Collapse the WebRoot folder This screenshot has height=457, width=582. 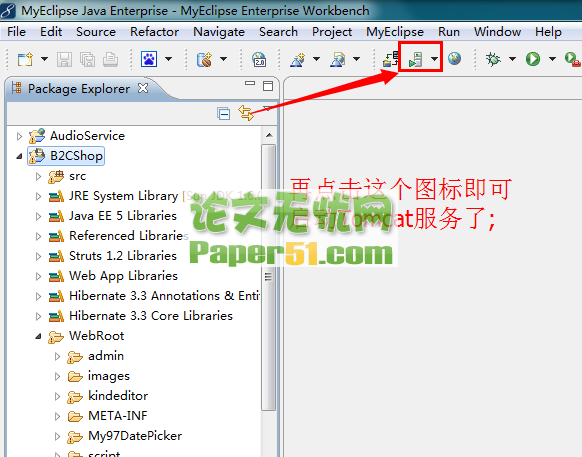[38, 337]
